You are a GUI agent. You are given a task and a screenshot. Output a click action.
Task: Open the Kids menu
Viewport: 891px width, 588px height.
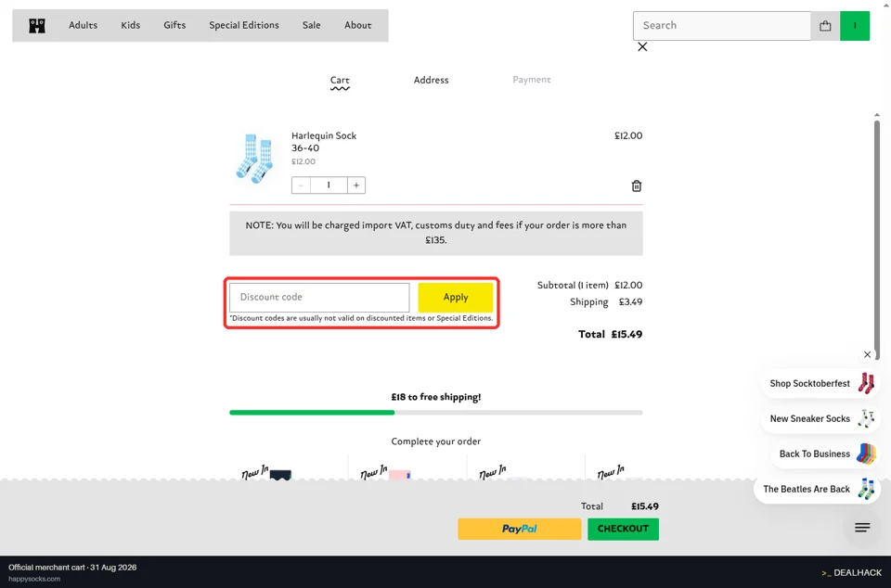[130, 25]
